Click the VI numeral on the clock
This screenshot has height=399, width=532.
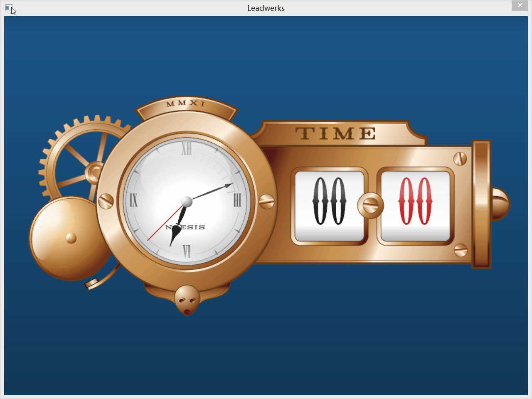pos(187,251)
